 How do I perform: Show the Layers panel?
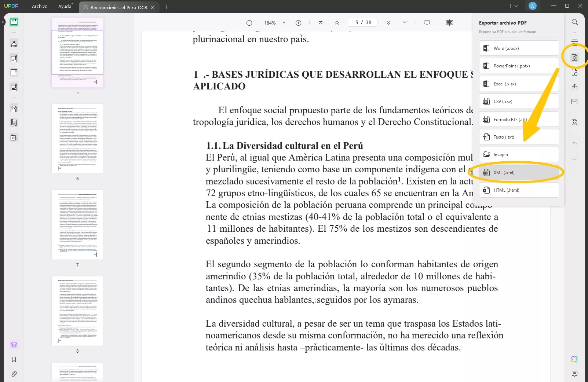tap(14, 345)
